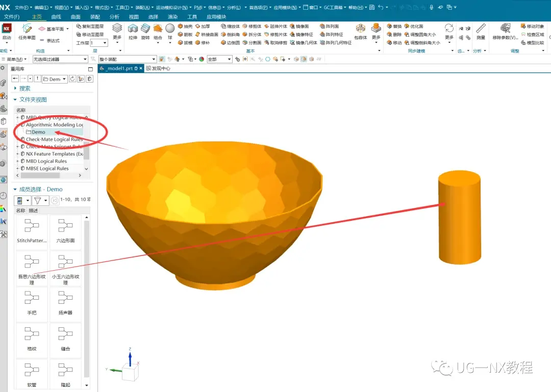551x392 pixels.
Task: Open the 全部 dropdown in selection bar
Action: (x=219, y=59)
